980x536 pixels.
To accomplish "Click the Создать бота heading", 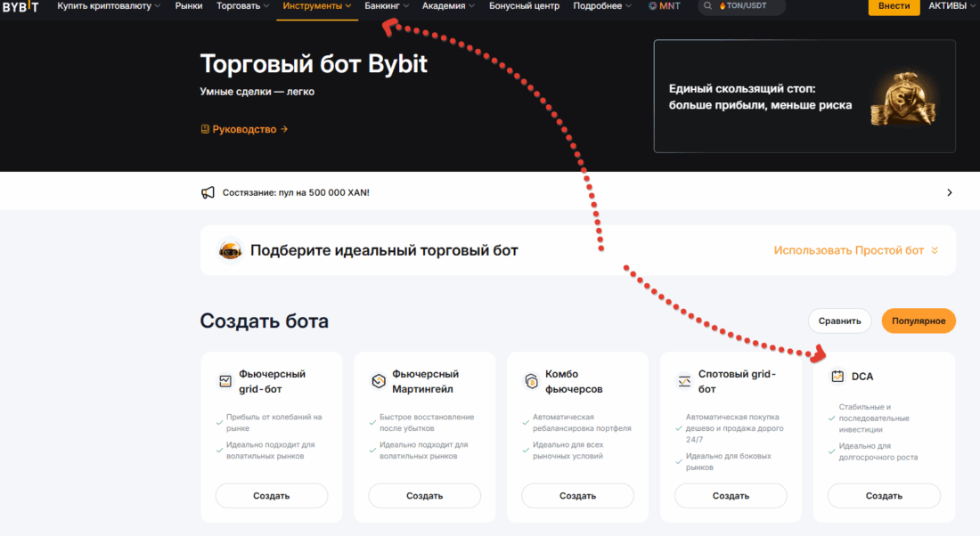I will 264,321.
